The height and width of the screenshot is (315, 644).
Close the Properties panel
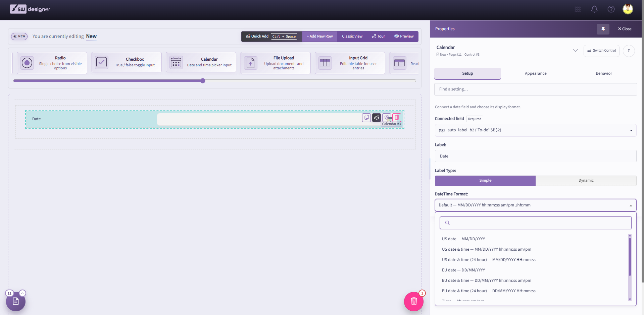(x=625, y=29)
